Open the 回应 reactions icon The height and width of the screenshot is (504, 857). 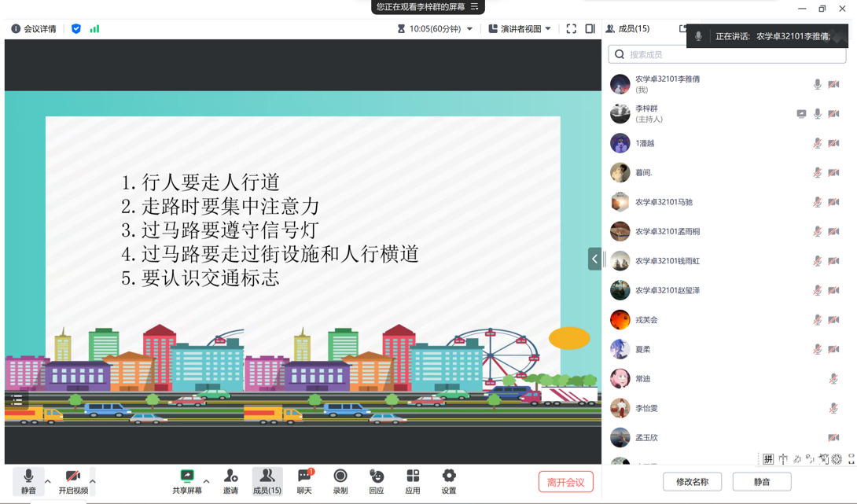pos(377,481)
